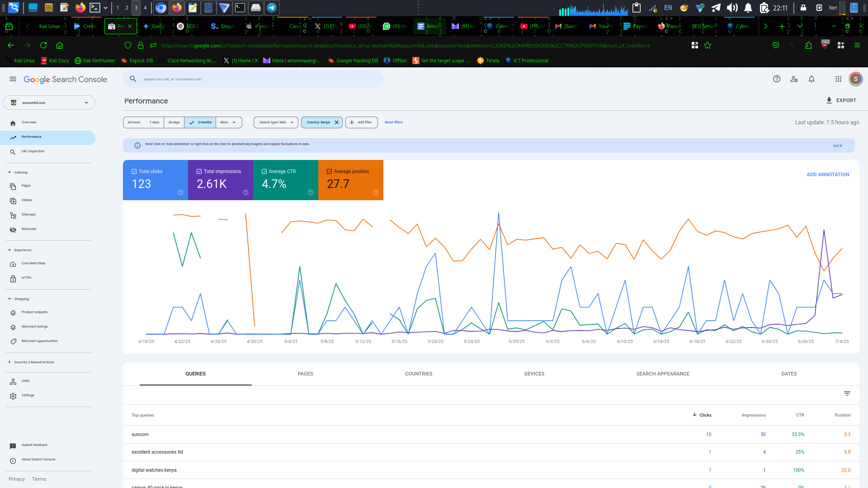Open Google apps grid
This screenshot has width=868, height=488.
(x=838, y=79)
